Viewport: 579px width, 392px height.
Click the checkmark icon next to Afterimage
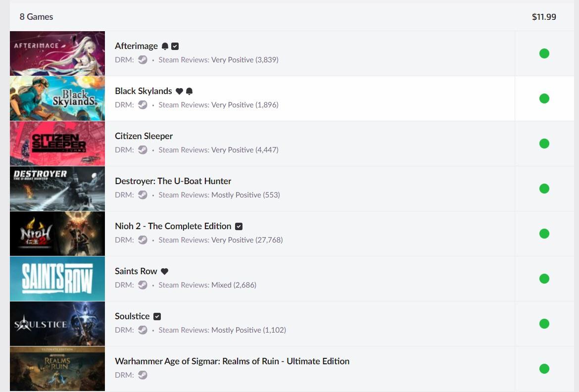[175, 46]
